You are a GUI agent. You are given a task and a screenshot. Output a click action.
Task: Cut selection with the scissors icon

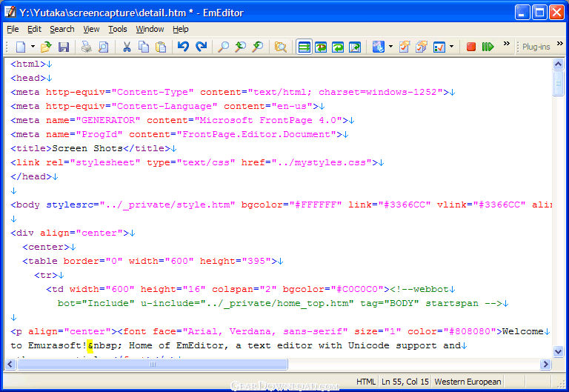coord(127,47)
